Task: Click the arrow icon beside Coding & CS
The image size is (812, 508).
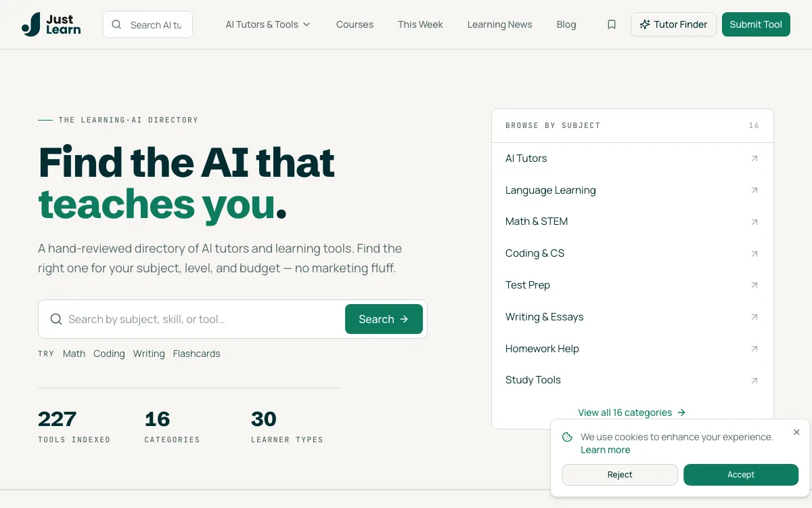Action: (754, 254)
